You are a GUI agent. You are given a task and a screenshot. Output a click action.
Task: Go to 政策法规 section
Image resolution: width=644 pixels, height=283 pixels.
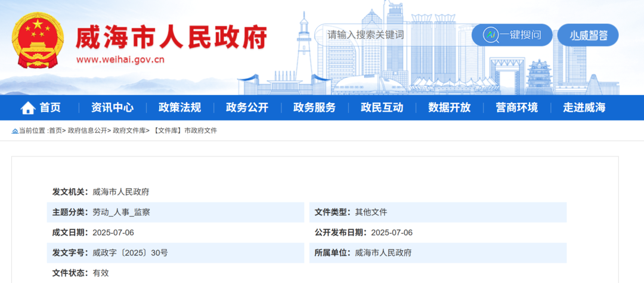(x=179, y=108)
